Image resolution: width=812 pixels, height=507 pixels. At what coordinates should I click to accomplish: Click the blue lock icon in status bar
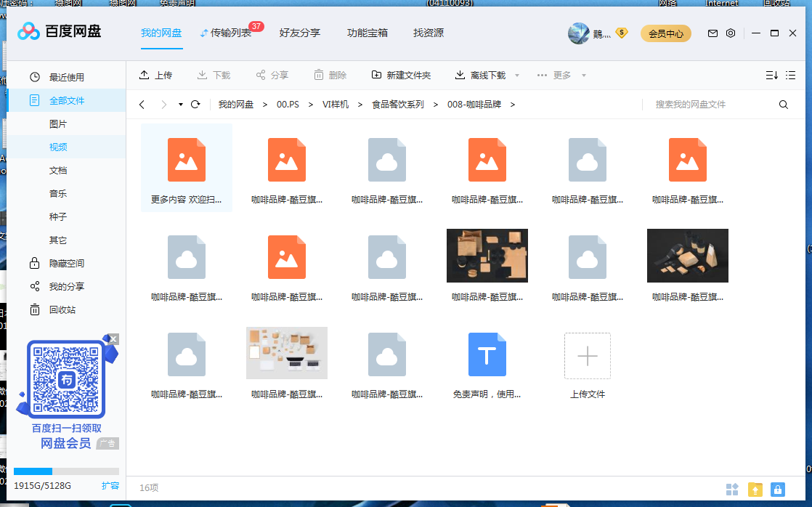point(778,490)
